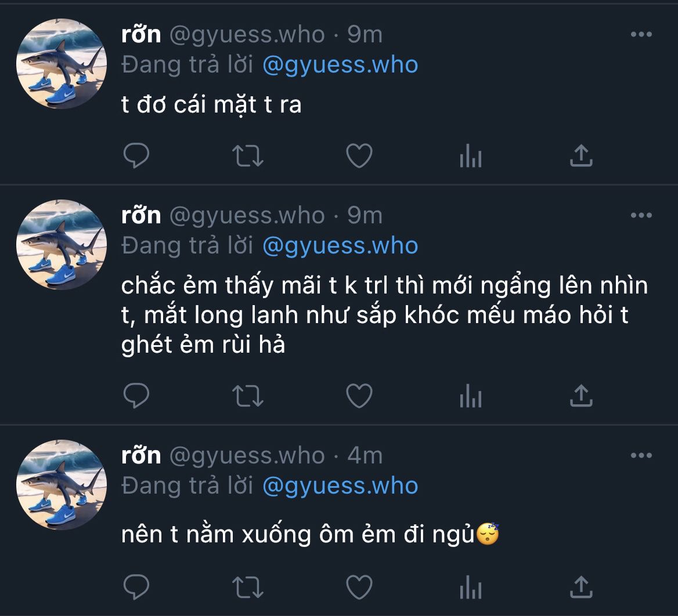678x616 pixels.
Task: Reply to the "t đơ cái mặt t ra" tweet
Action: [137, 155]
